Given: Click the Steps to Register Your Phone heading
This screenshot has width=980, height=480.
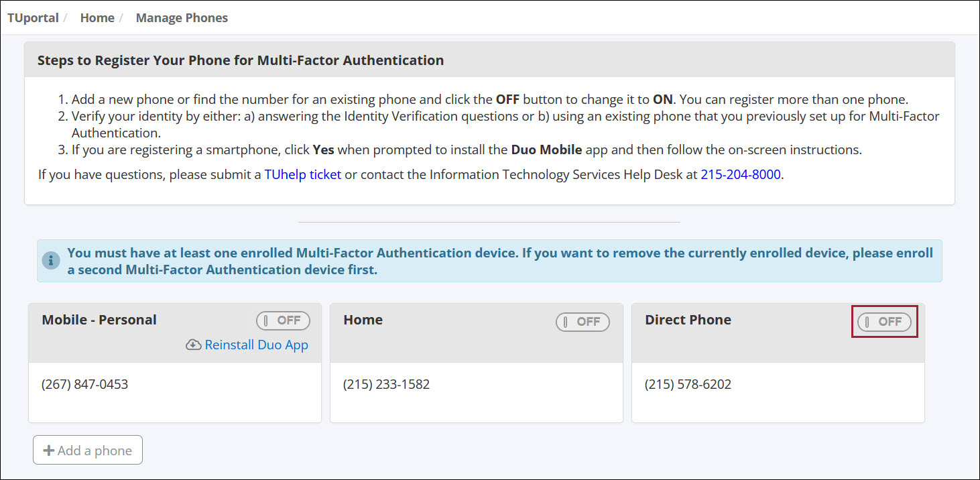Looking at the screenshot, I should [241, 60].
